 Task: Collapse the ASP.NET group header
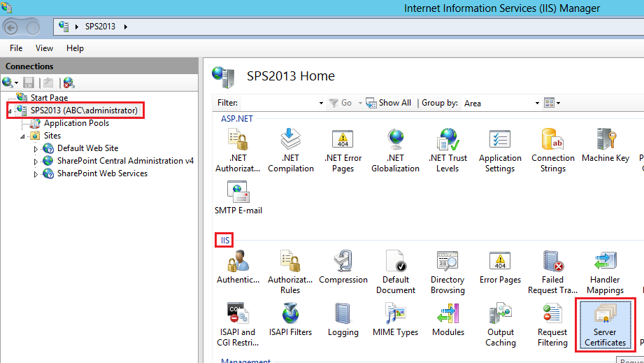point(237,119)
